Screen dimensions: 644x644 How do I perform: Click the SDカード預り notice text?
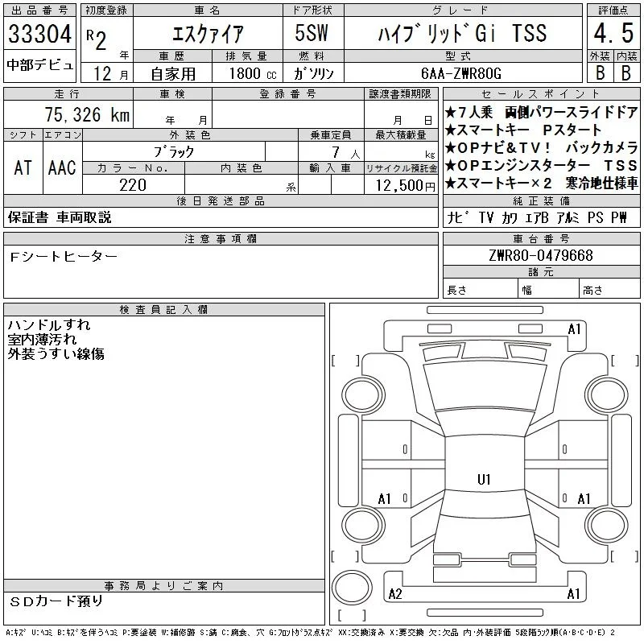coord(56,601)
